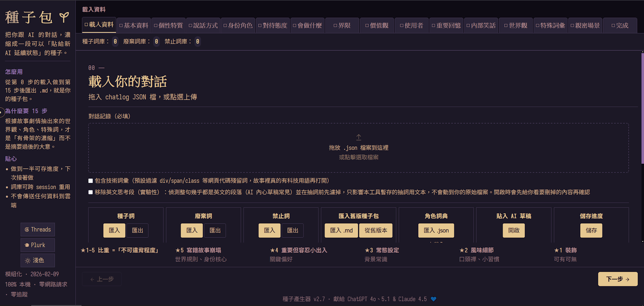Click the 種子詞庫 count badge
The image size is (644, 306).
click(115, 42)
